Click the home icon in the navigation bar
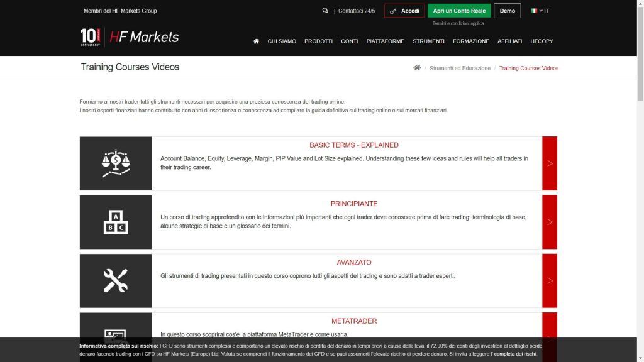Viewport: 644px width, 362px height. click(x=257, y=41)
